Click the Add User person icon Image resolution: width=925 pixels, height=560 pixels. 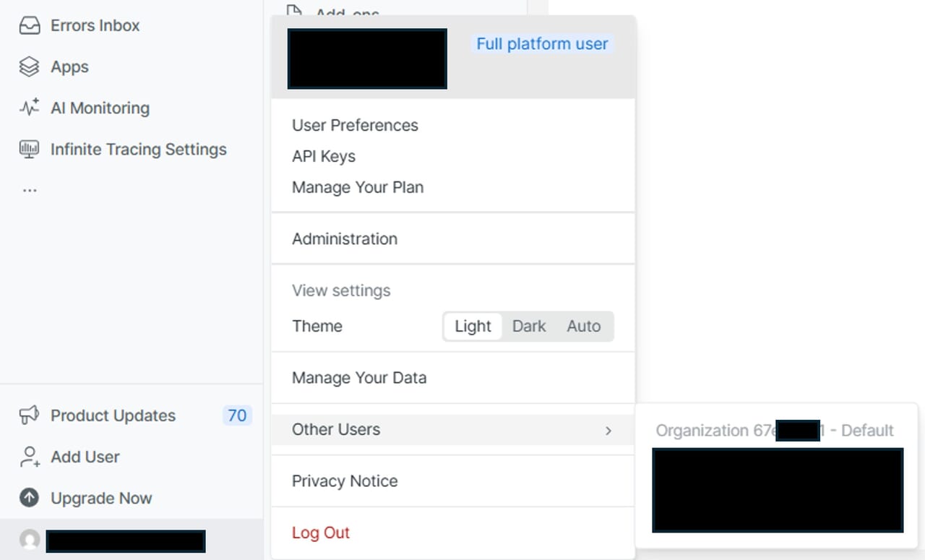[x=30, y=457]
